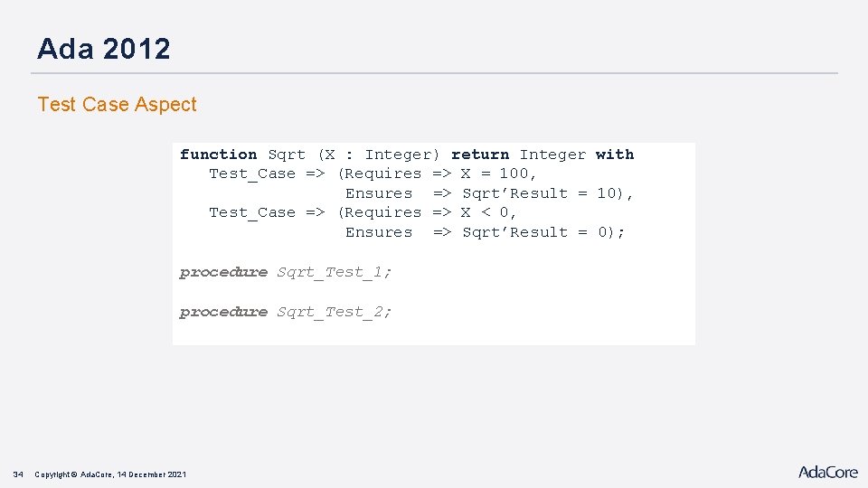This screenshot has height=488, width=868.
Task: Click the Test_Case on the X < 0 line
Action: [x=252, y=212]
